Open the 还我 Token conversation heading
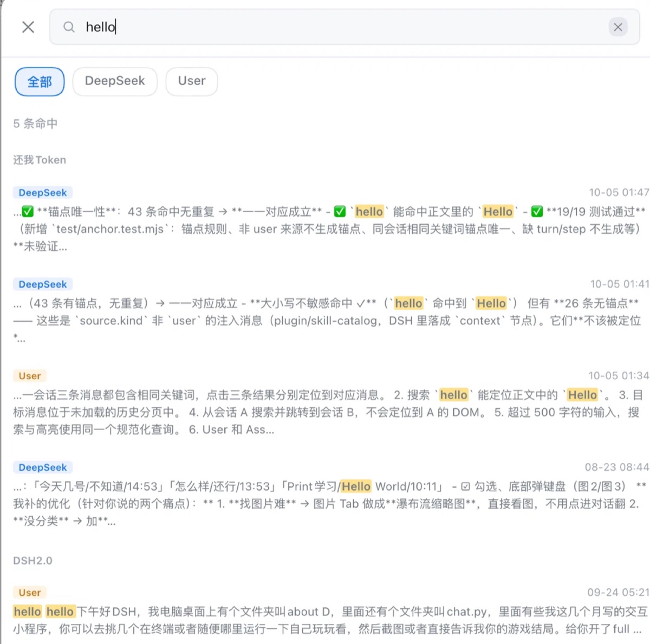650x644 pixels. click(40, 160)
